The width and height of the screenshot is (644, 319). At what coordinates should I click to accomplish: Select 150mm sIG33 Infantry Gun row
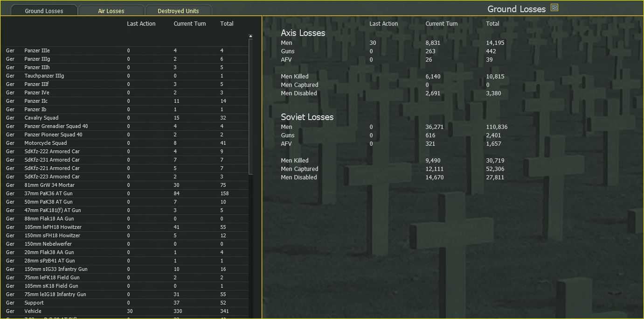126,269
